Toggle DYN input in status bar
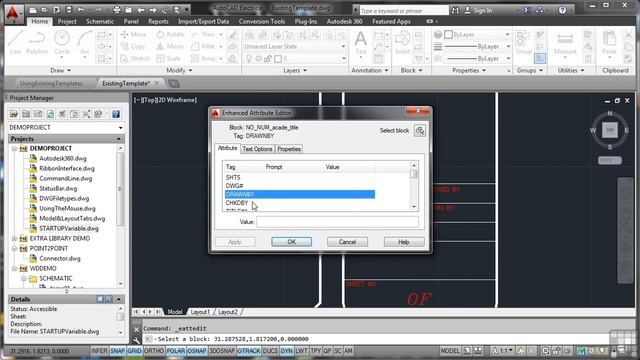Screen dimensions: 640x360 [287, 351]
